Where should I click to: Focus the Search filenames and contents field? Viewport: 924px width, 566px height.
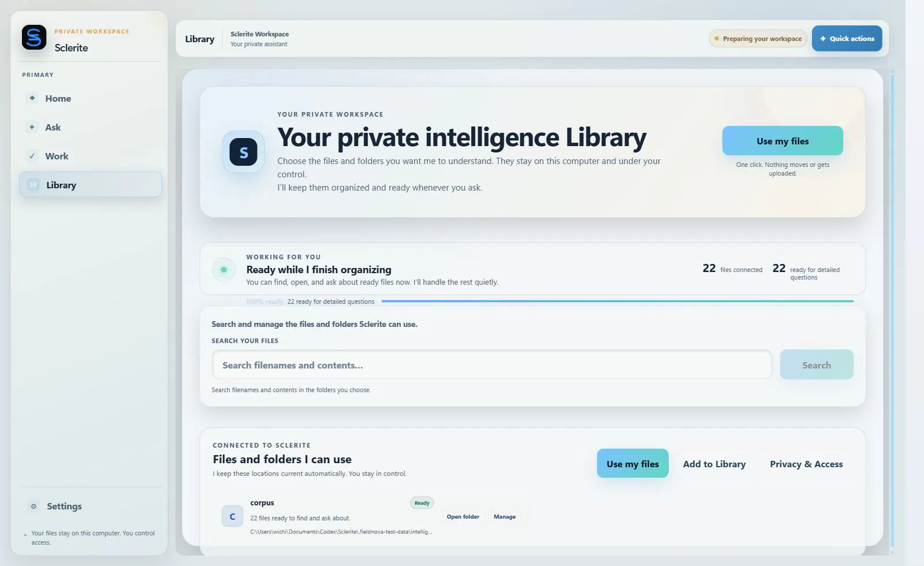[492, 365]
